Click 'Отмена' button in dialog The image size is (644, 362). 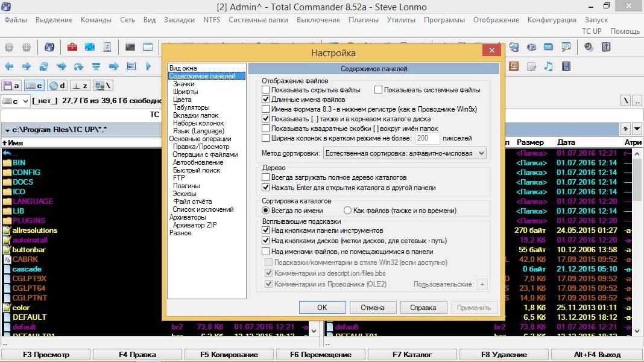point(373,307)
